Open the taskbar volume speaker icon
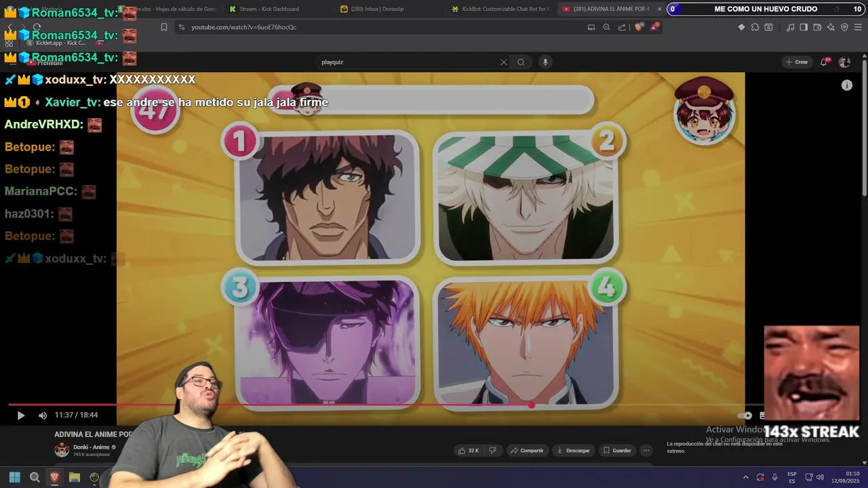868x488 pixels. 820,477
